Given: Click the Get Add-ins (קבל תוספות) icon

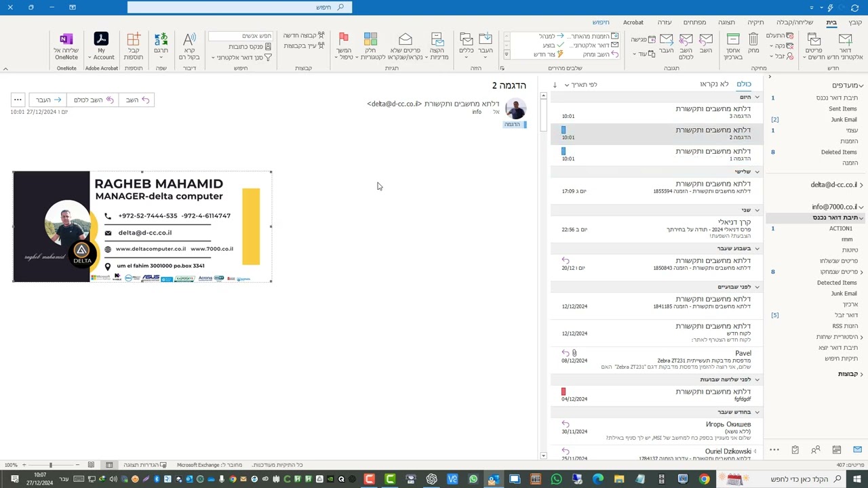Looking at the screenshot, I should (x=134, y=39).
